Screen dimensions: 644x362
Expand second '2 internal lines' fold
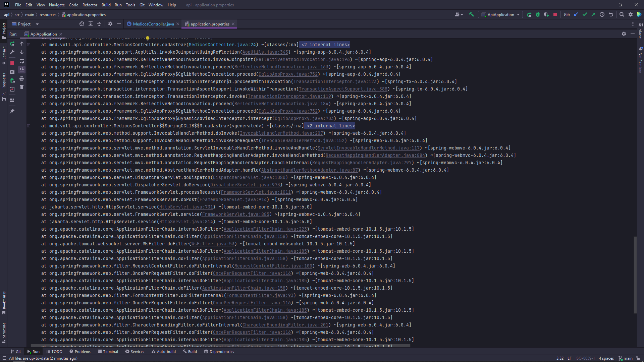tap(330, 126)
